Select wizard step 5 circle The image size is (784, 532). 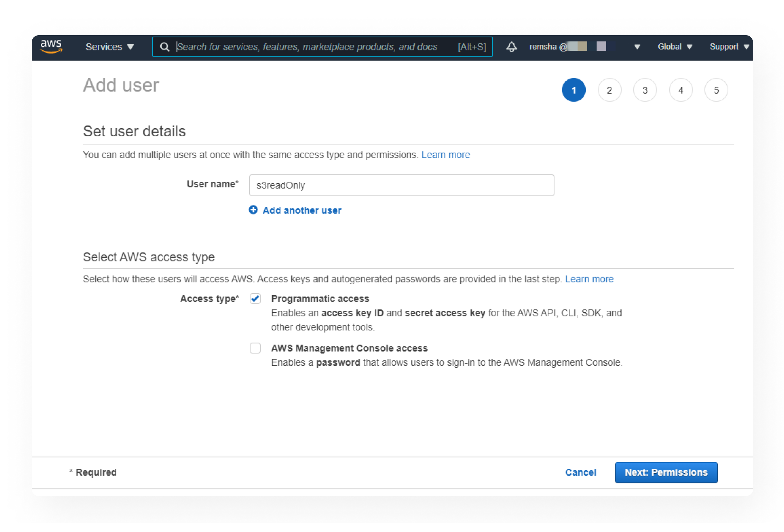click(716, 90)
